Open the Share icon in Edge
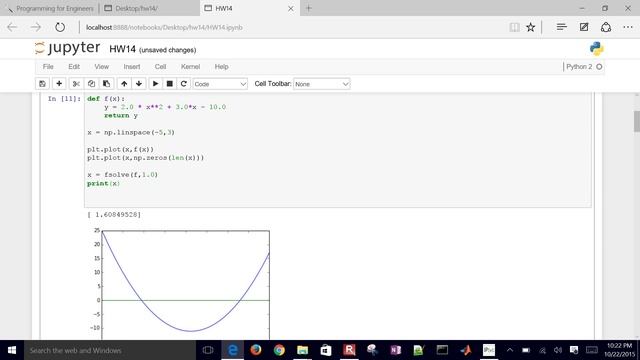 606,27
